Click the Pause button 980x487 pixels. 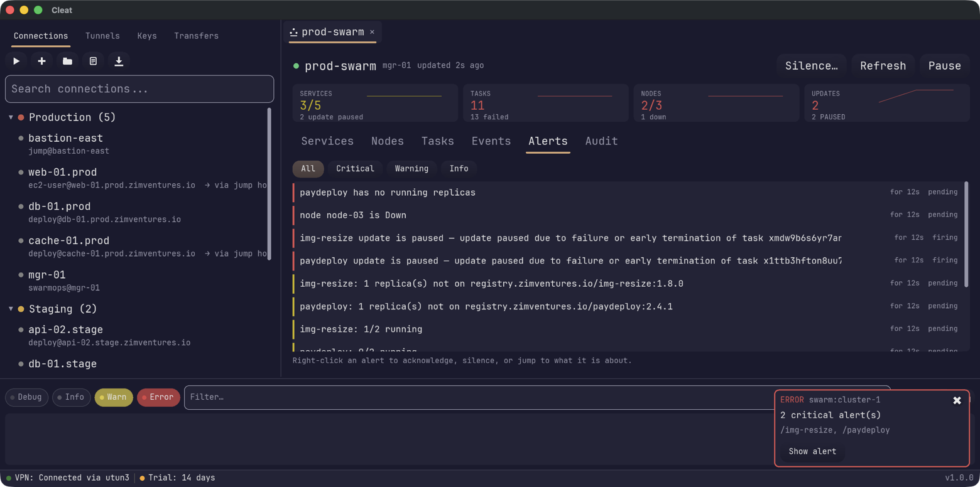pos(944,66)
